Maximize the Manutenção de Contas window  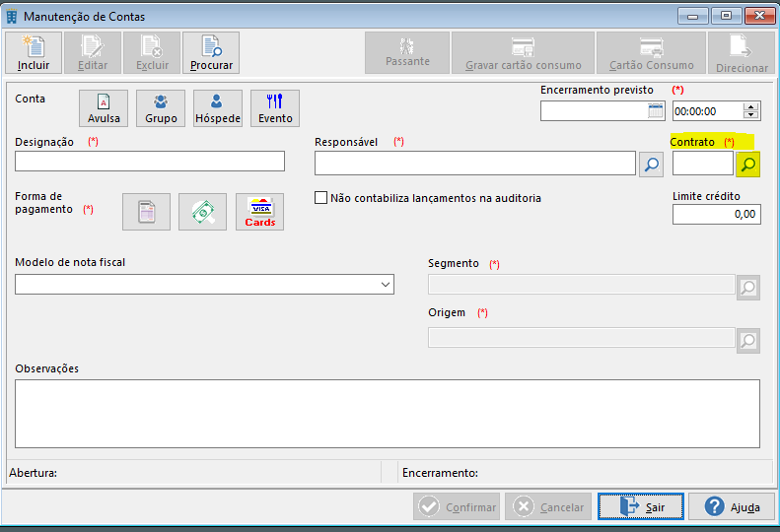(726, 16)
